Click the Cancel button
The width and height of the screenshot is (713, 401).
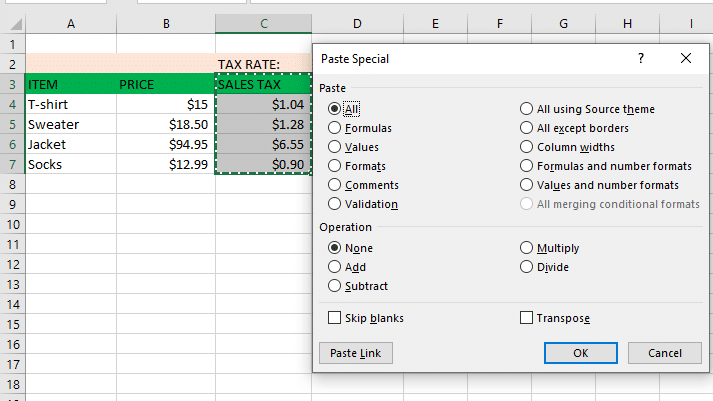pyautogui.click(x=664, y=353)
